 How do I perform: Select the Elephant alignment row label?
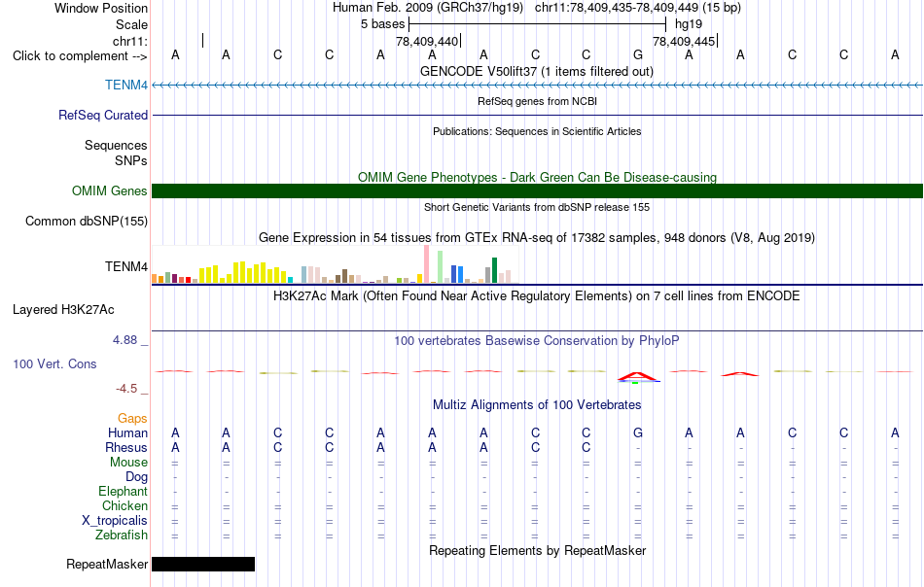(x=124, y=491)
